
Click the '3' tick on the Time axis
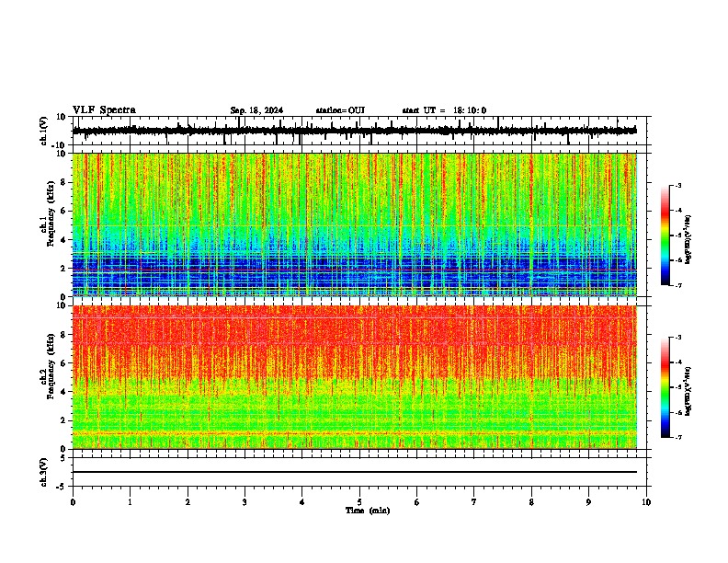[245, 502]
